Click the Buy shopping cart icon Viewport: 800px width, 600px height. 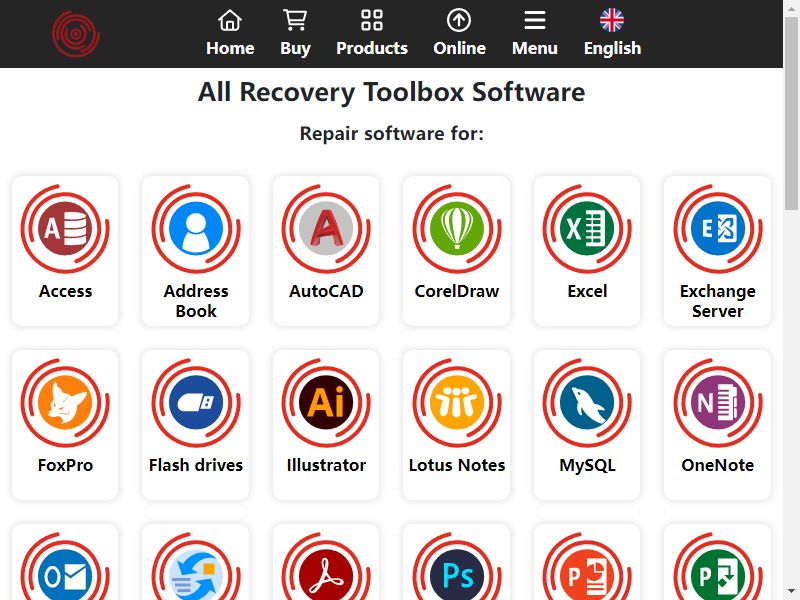[x=295, y=20]
